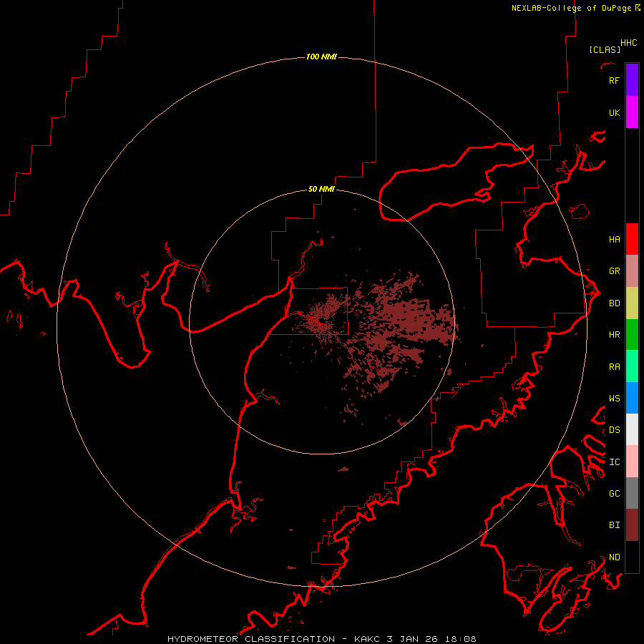Click the 100 NMI range ring label
The image size is (644, 644).
click(321, 57)
